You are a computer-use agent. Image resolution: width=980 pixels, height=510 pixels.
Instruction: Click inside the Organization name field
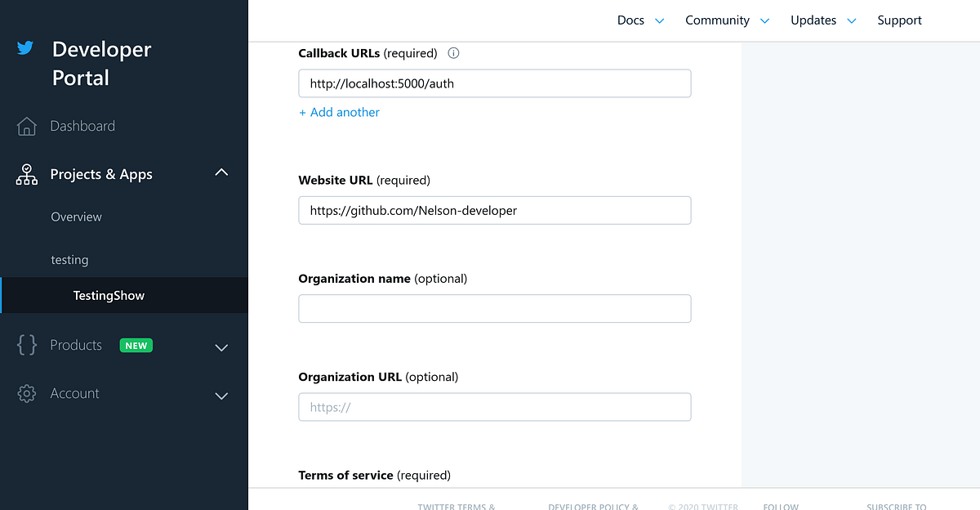tap(494, 308)
